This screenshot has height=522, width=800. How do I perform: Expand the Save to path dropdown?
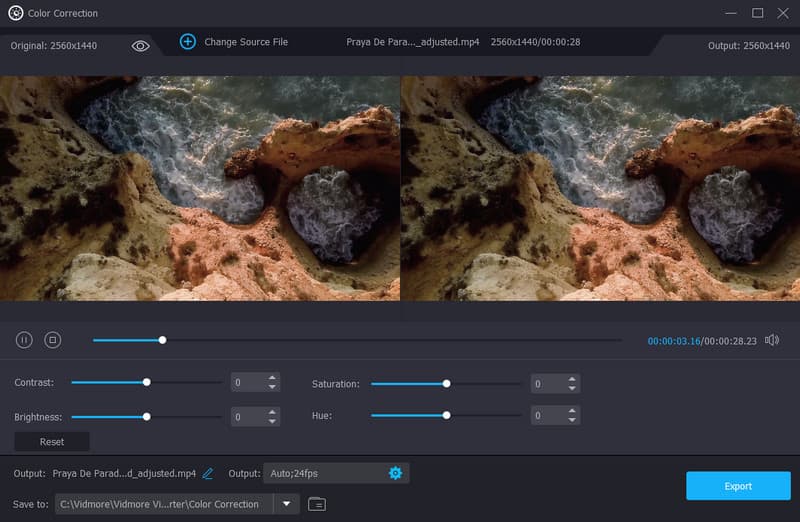click(286, 504)
